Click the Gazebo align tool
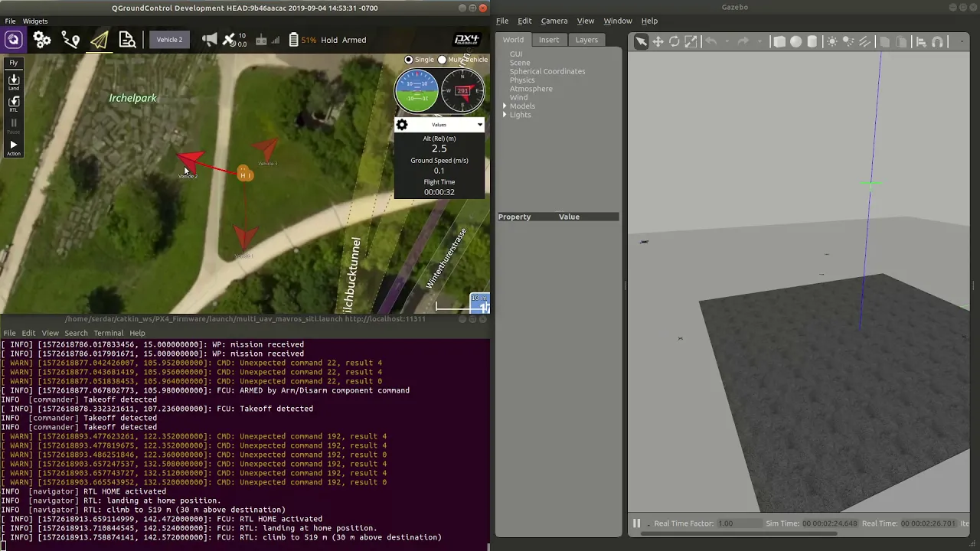Screen dimensions: 980x551 [922, 41]
